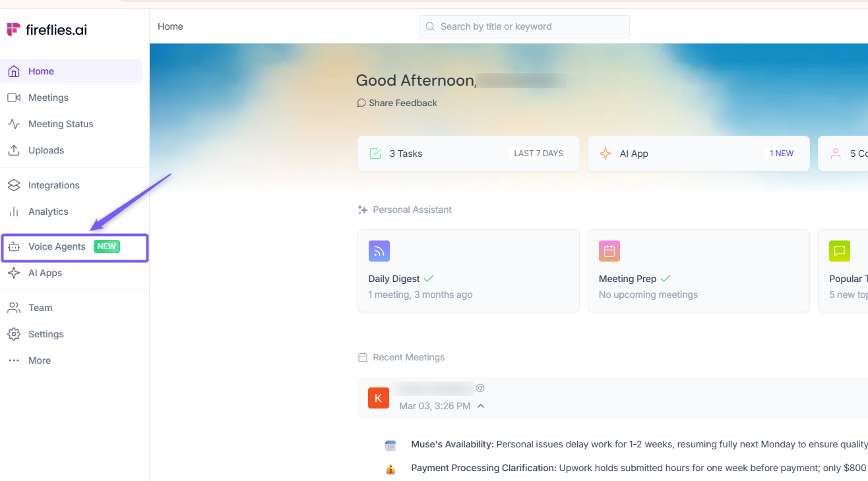Screen dimensions: 868x481
Task: Click the Personal Assistant heading
Action: [x=412, y=210]
